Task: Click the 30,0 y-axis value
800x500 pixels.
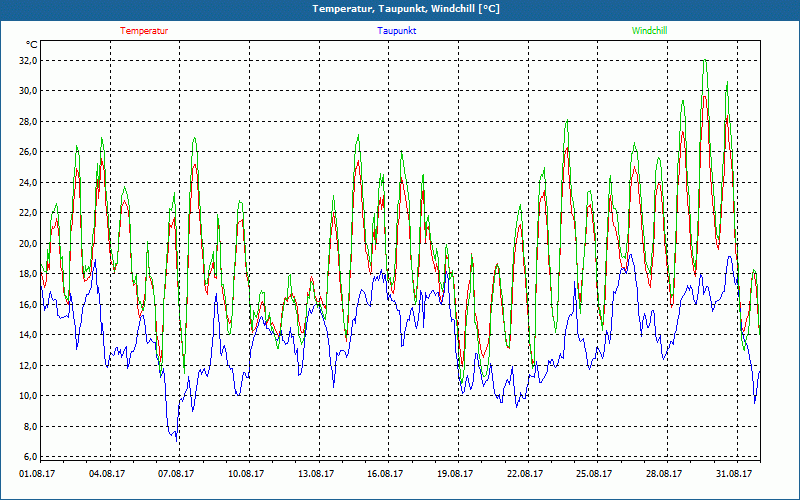Action: [x=29, y=91]
